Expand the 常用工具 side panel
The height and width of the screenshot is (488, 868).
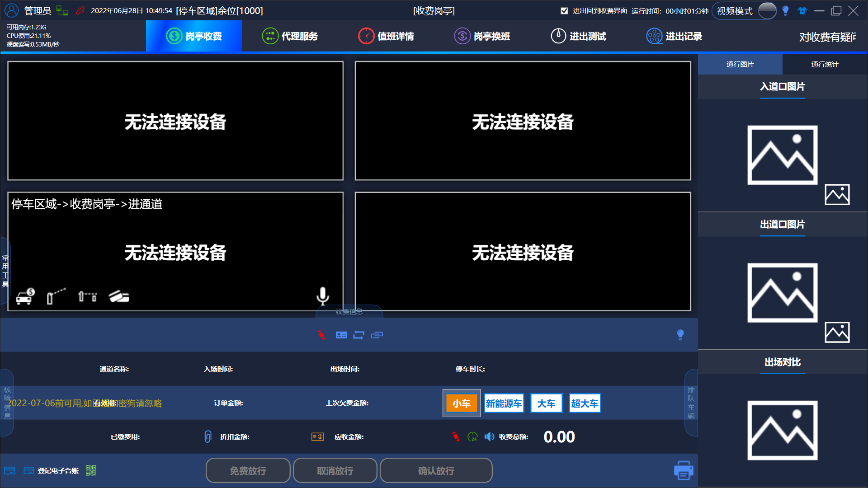coord(5,270)
